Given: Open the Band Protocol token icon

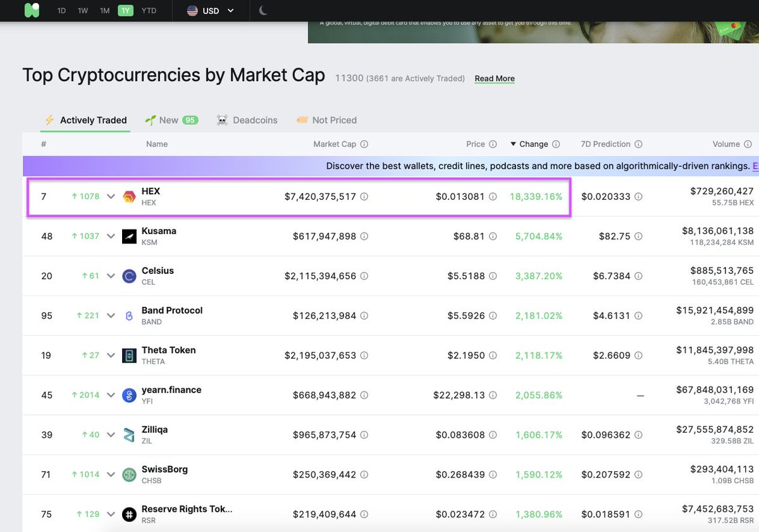Looking at the screenshot, I should tap(130, 315).
